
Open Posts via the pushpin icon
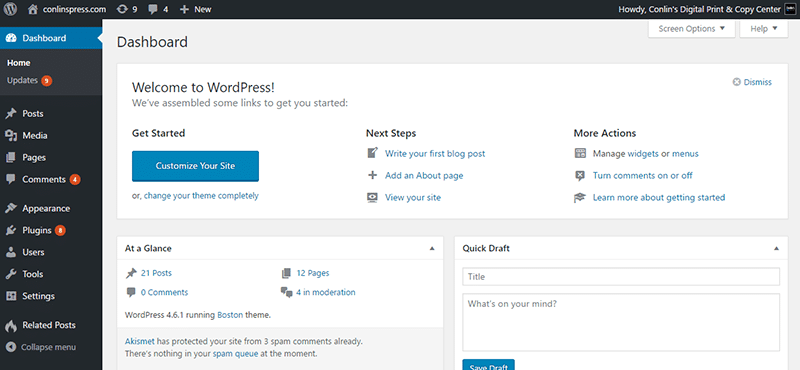11,113
